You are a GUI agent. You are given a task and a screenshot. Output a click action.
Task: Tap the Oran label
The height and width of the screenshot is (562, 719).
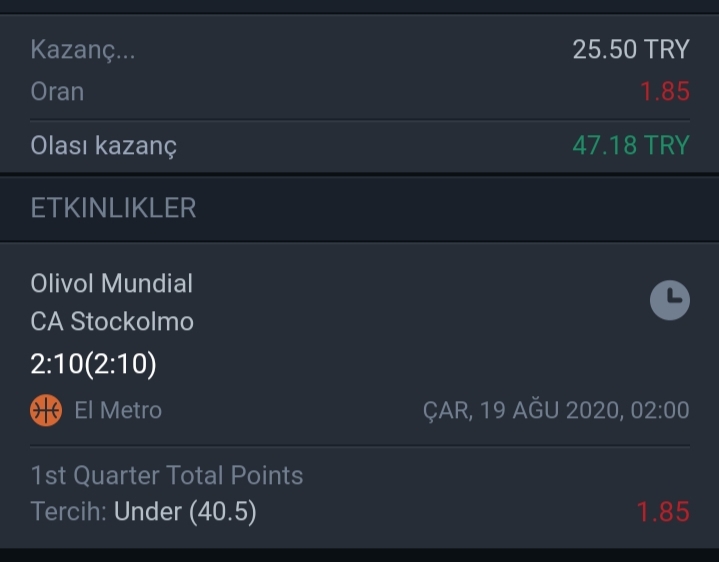(57, 91)
